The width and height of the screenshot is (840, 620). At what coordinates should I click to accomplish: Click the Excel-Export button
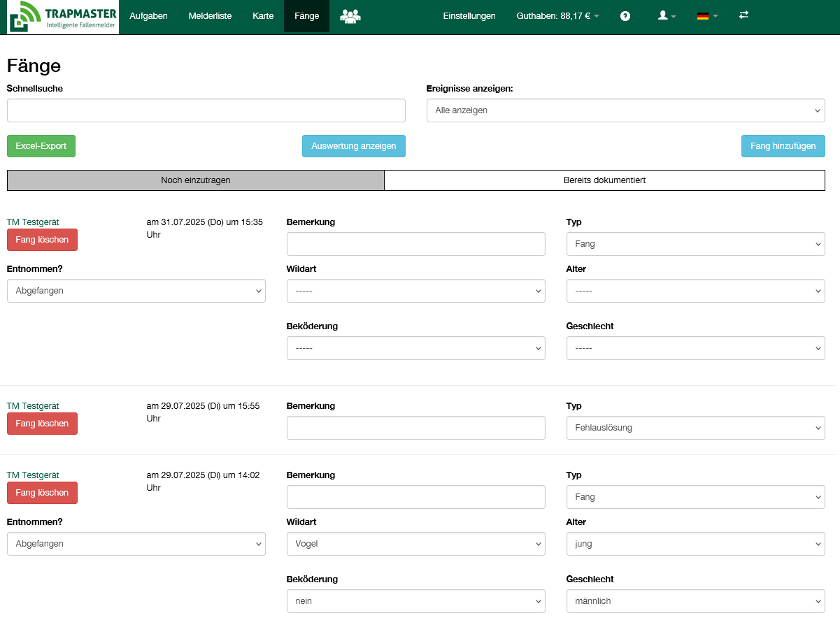pos(41,146)
